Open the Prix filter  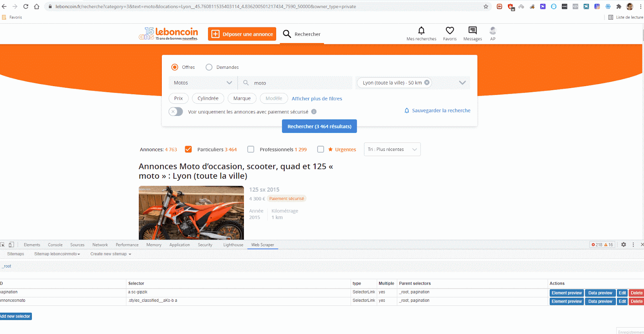point(178,98)
